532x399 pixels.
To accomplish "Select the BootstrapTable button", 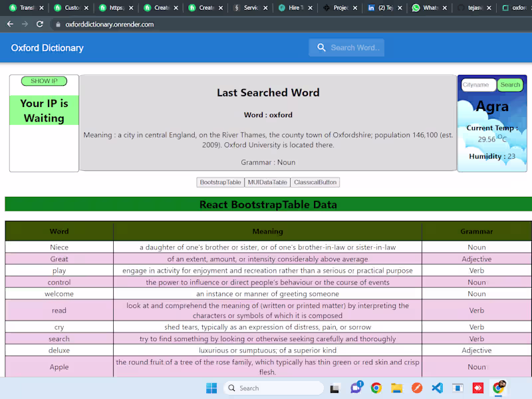I will pos(220,182).
